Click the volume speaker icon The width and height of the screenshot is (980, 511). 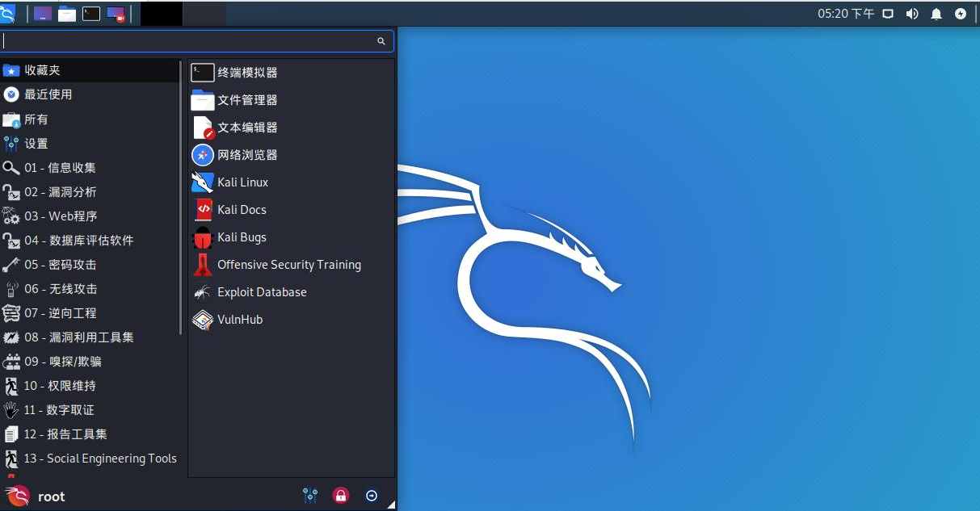[x=912, y=14]
